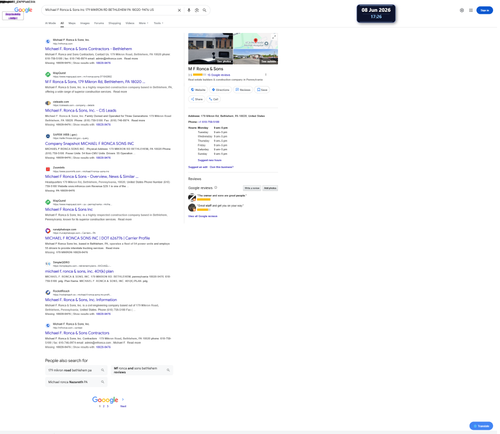Click the building photo thumbnail 'See photos'
This screenshot has height=434, width=500.
point(210,49)
